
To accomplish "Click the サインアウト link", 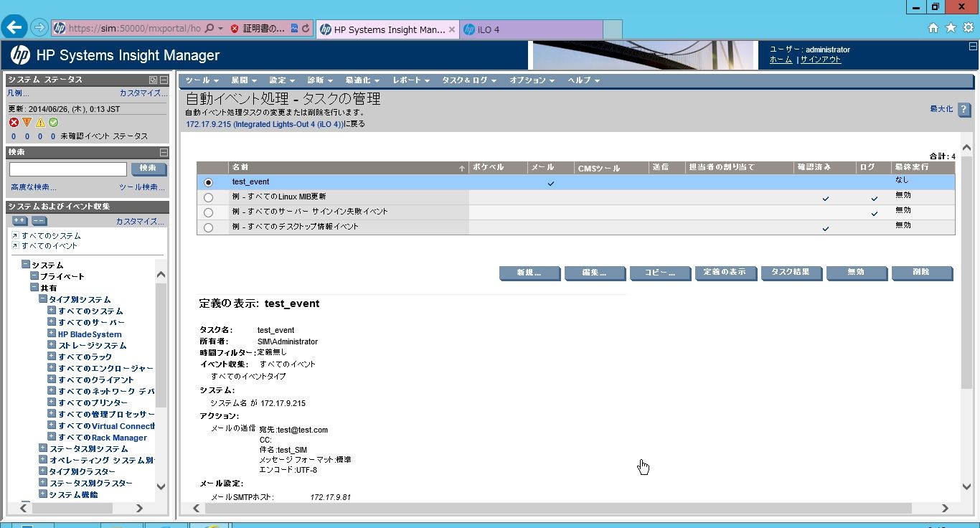I will point(821,60).
